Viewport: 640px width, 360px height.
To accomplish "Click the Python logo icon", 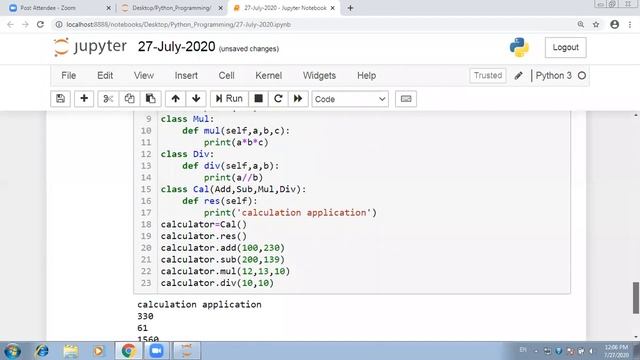I will (519, 47).
